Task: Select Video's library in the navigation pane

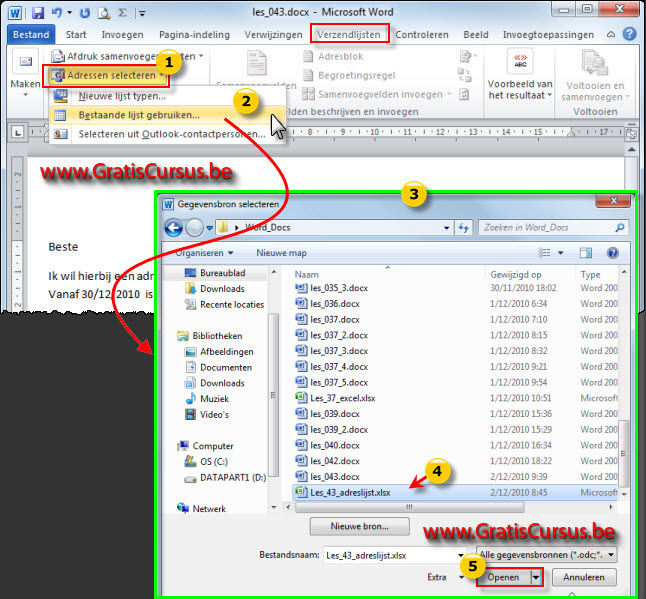Action: (207, 414)
